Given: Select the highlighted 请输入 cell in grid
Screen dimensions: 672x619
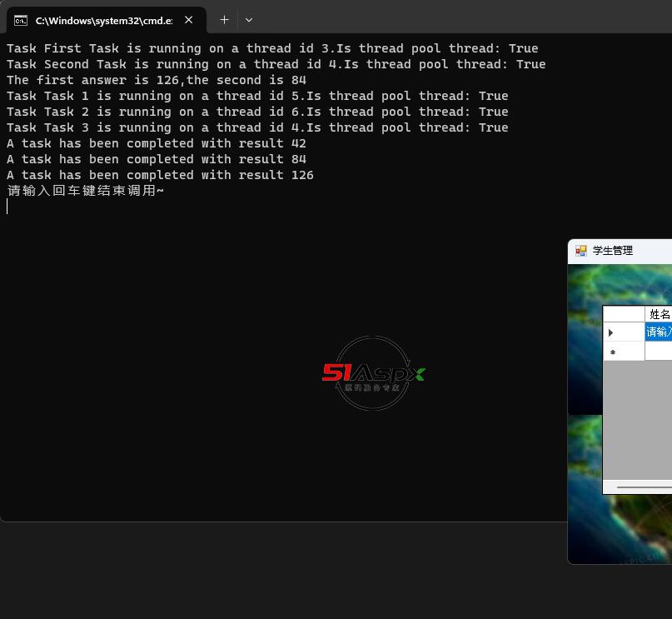Looking at the screenshot, I should click(x=659, y=332).
